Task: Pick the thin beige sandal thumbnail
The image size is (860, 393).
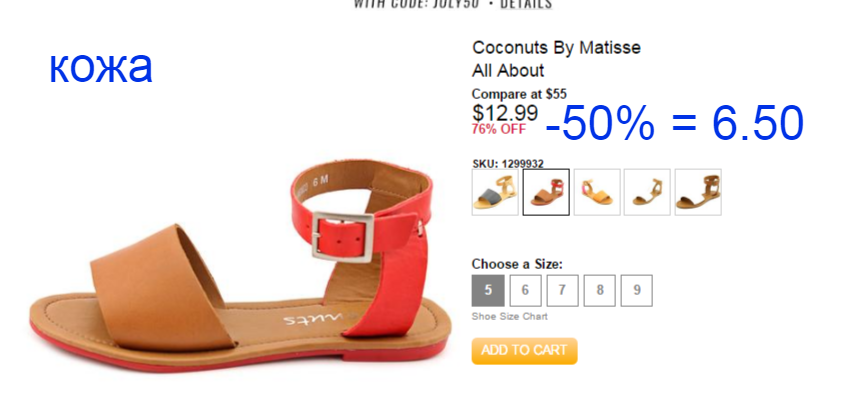Action: pyautogui.click(x=647, y=192)
